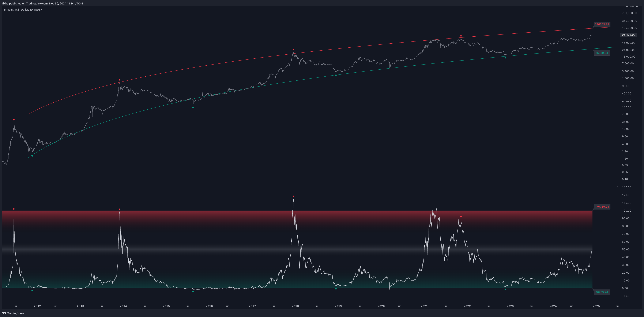Click the 2021 label on the time axis
Image resolution: width=644 pixels, height=317 pixels.
tap(424, 306)
